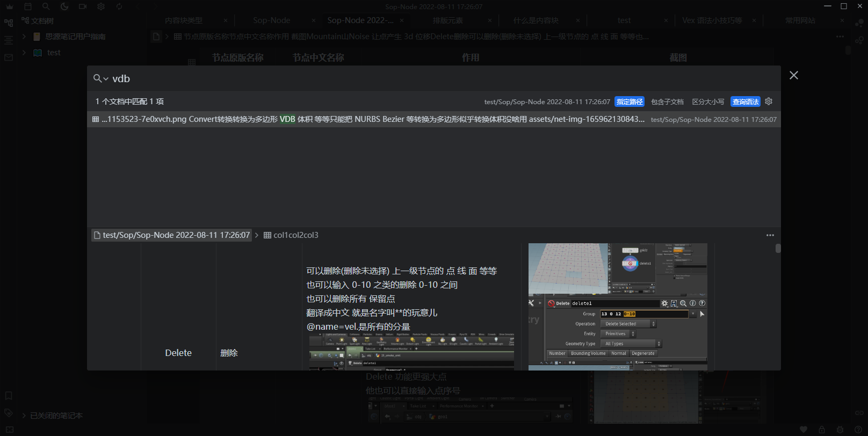
Task: Expand the 思源笔记用户指南 notebook
Action: pos(24,37)
